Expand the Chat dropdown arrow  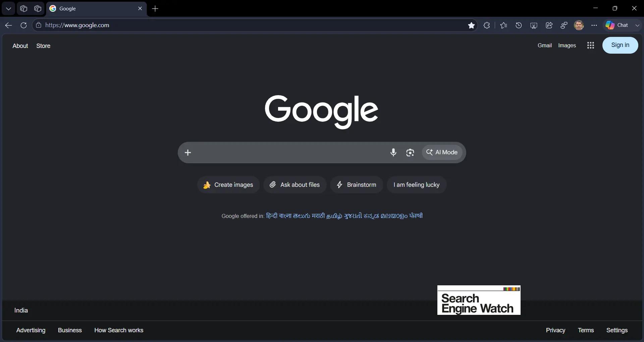click(637, 25)
